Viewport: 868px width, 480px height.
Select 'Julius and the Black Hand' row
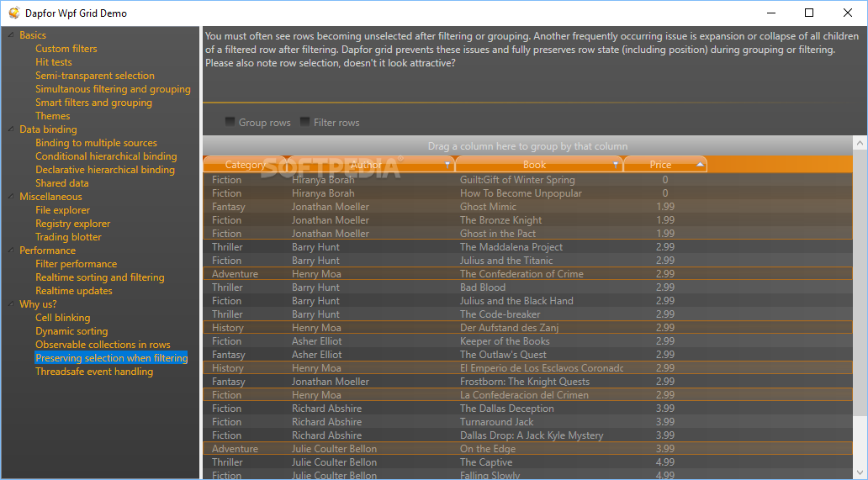click(x=527, y=301)
